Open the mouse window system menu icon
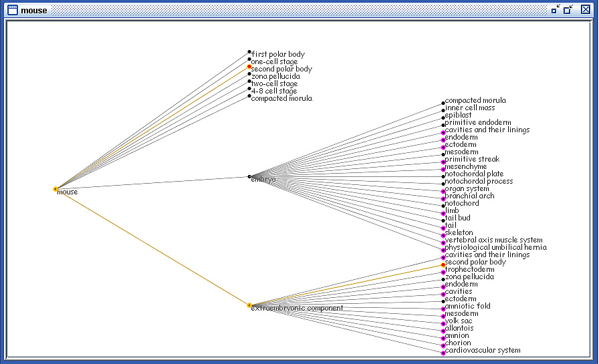This screenshot has width=599, height=364. 13,10
